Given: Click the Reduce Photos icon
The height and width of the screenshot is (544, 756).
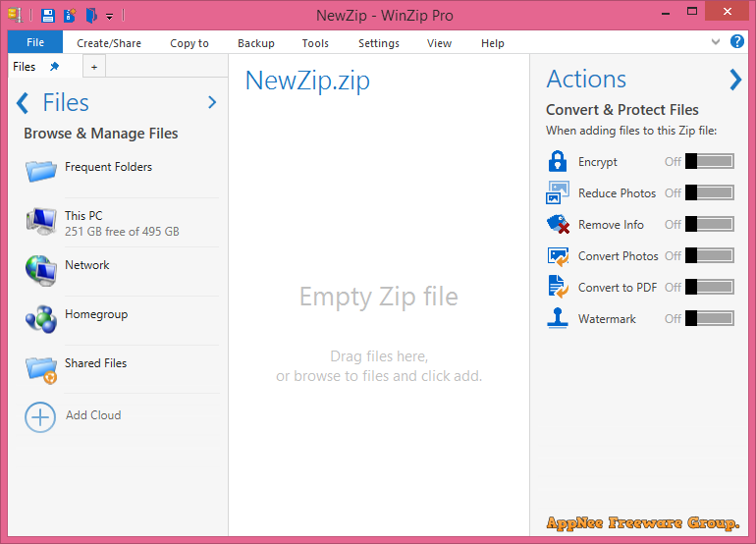Looking at the screenshot, I should click(558, 192).
